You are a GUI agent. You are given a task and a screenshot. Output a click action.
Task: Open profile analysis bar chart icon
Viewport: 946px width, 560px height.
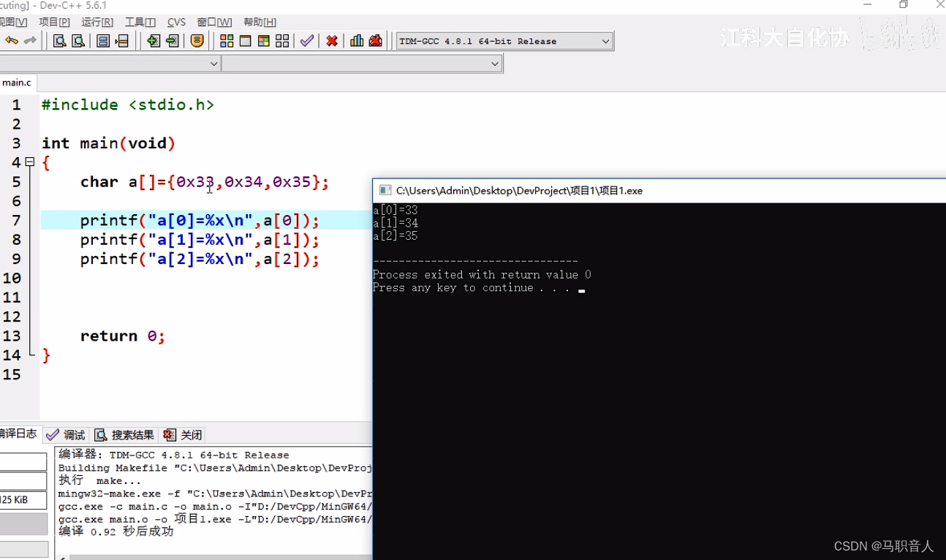(357, 41)
